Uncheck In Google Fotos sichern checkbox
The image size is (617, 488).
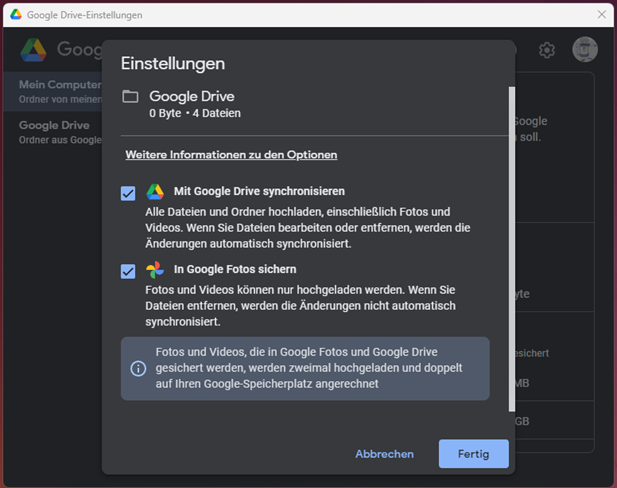(128, 271)
